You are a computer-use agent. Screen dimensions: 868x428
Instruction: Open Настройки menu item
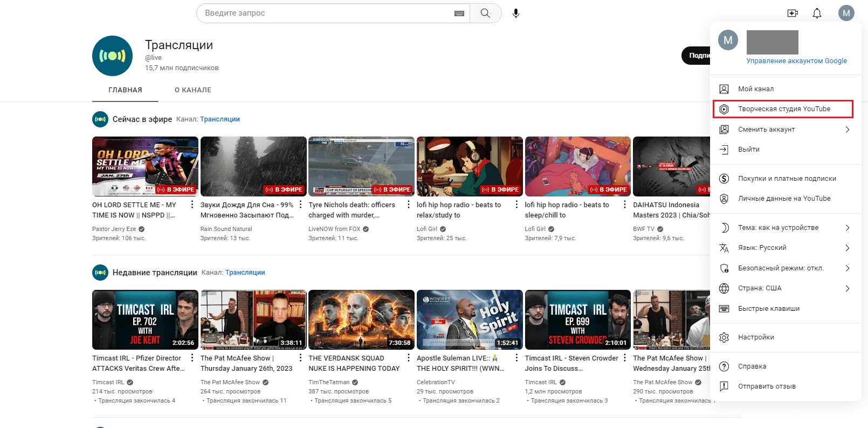(x=786, y=337)
